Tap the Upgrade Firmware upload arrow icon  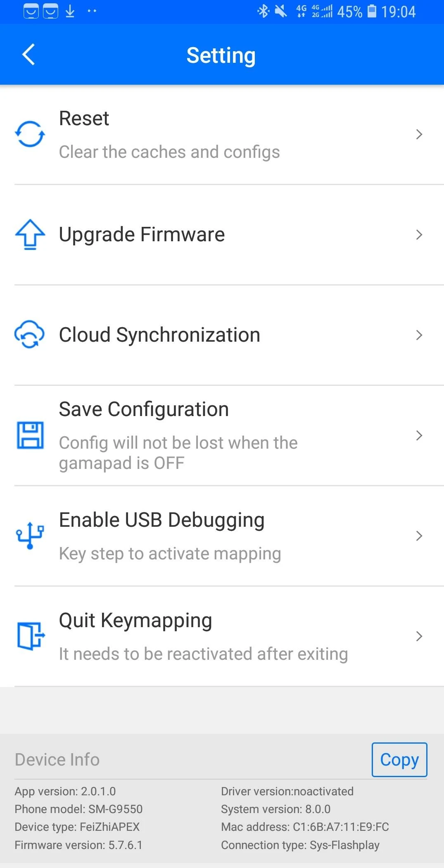[x=30, y=234]
